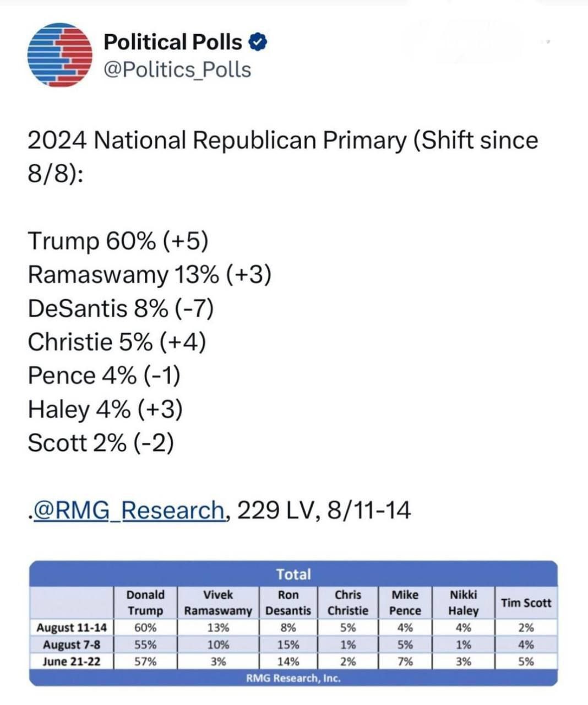Click the RMG Research, Inc. table footer

tap(293, 678)
